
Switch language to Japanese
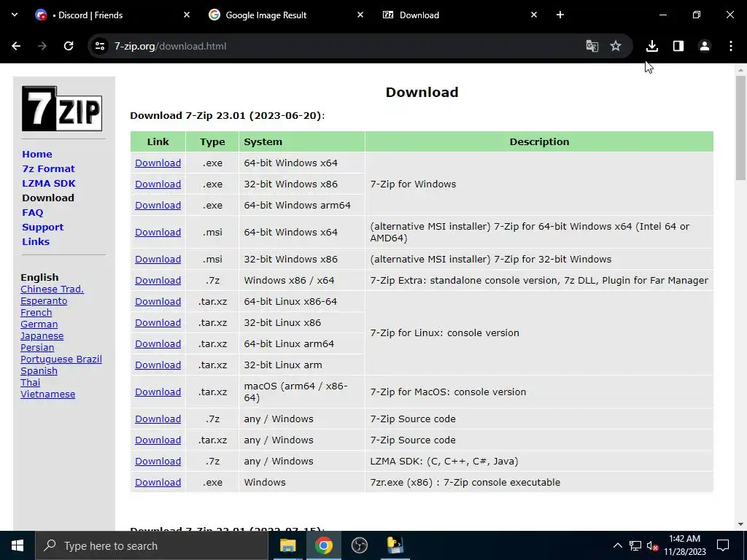42,335
